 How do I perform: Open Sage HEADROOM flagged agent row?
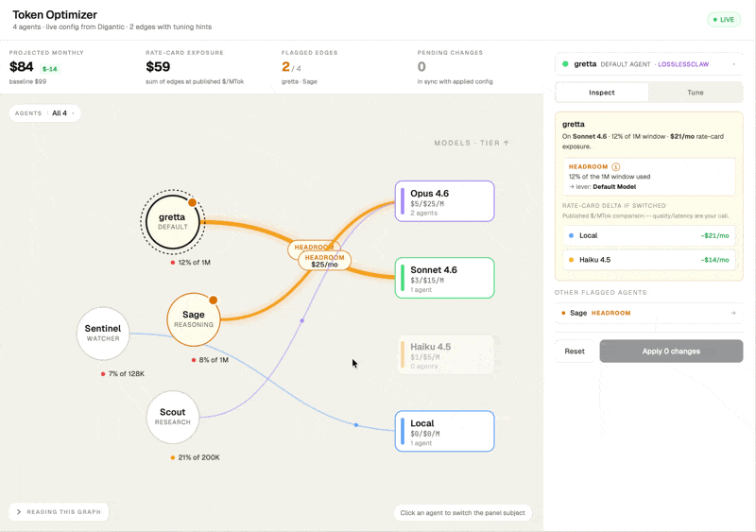pos(649,313)
